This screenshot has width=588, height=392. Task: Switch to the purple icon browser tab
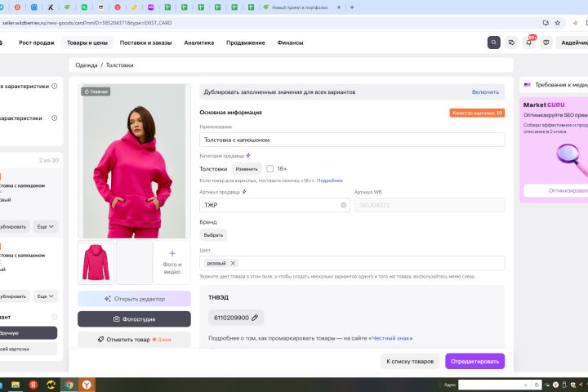(x=151, y=7)
